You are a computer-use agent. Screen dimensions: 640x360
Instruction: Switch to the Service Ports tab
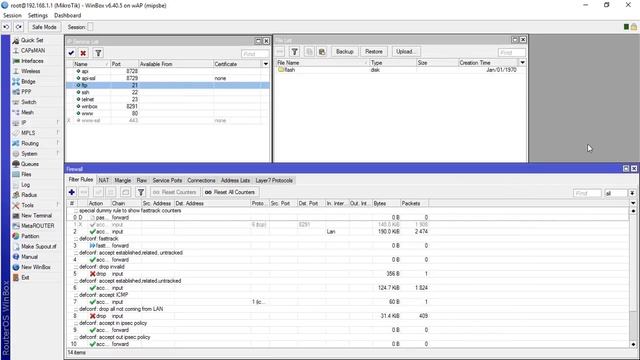pyautogui.click(x=167, y=180)
